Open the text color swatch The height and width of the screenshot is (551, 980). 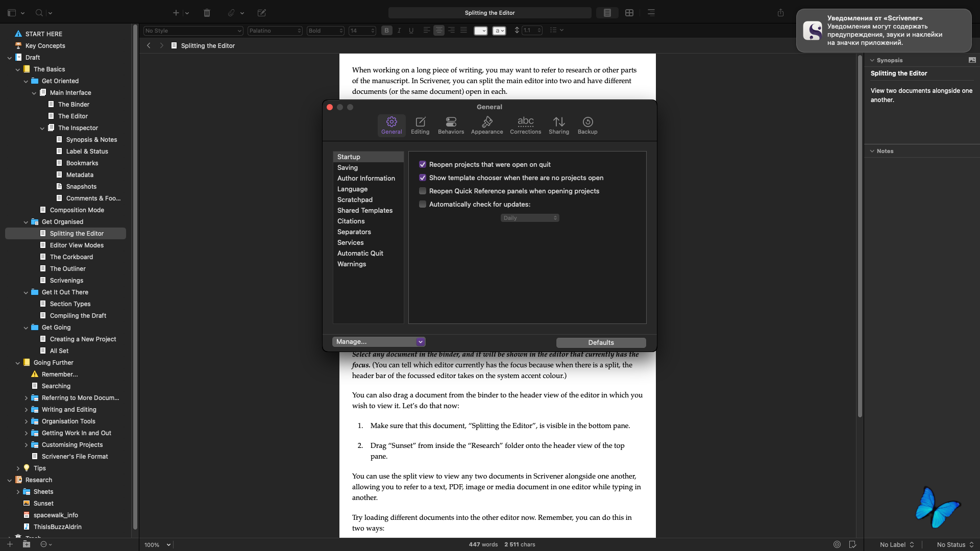[480, 31]
